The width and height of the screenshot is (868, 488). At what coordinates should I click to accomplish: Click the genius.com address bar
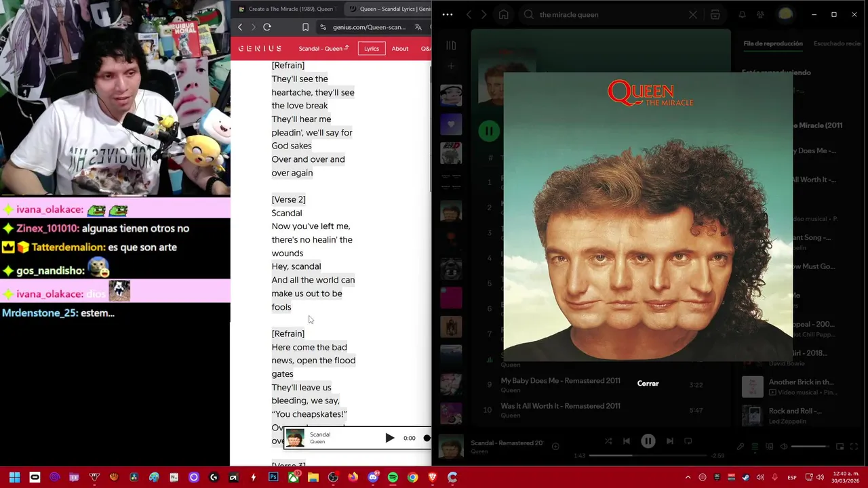(369, 27)
